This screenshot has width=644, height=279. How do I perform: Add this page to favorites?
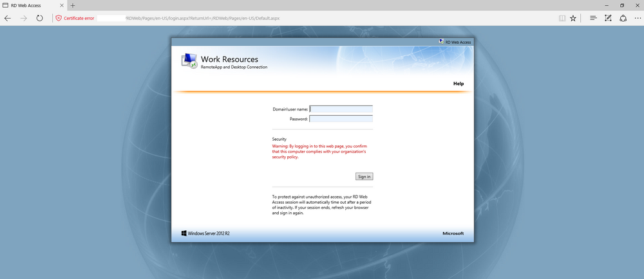[573, 18]
